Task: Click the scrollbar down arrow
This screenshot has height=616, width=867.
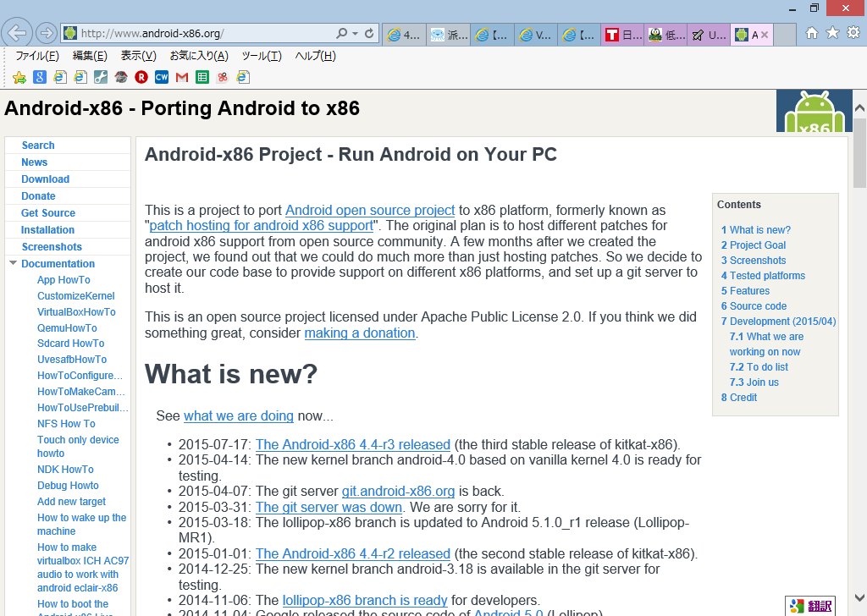Action: [x=860, y=597]
